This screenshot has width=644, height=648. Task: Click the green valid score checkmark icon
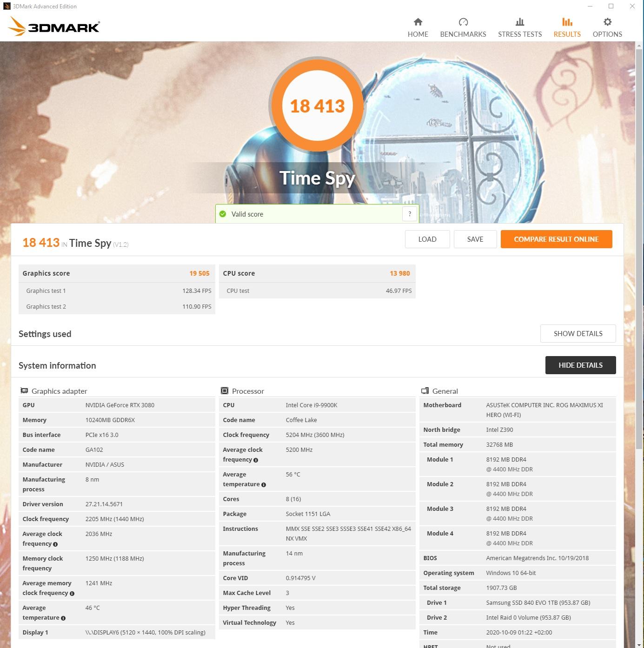(223, 214)
